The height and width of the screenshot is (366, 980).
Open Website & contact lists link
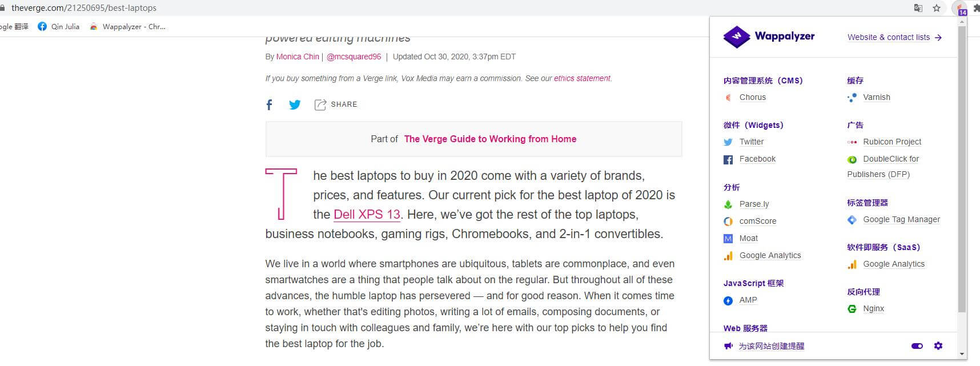coord(894,37)
